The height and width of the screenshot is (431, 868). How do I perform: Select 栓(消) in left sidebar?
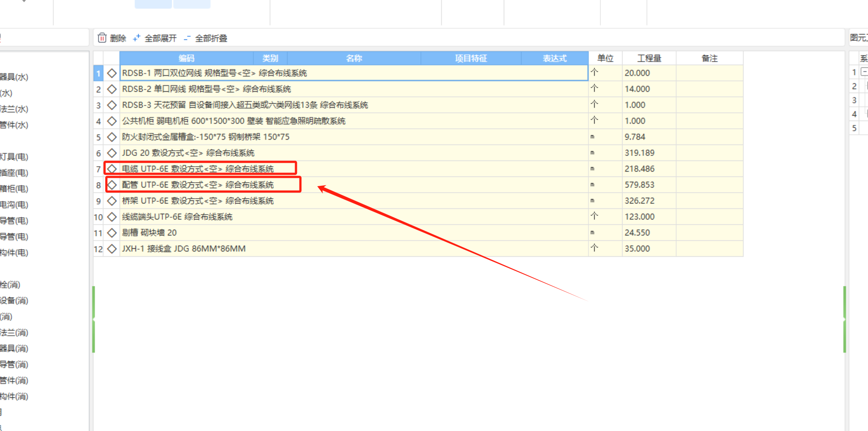coord(10,285)
